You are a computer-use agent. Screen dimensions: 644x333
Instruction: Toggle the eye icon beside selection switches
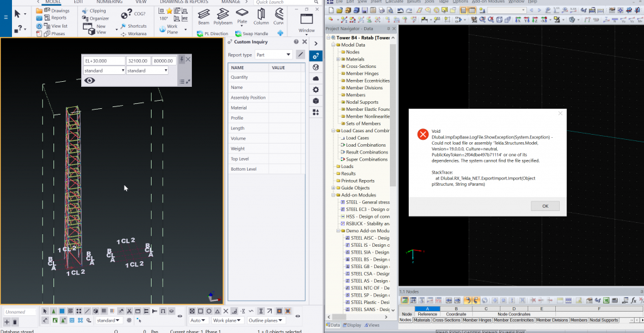[179, 316]
